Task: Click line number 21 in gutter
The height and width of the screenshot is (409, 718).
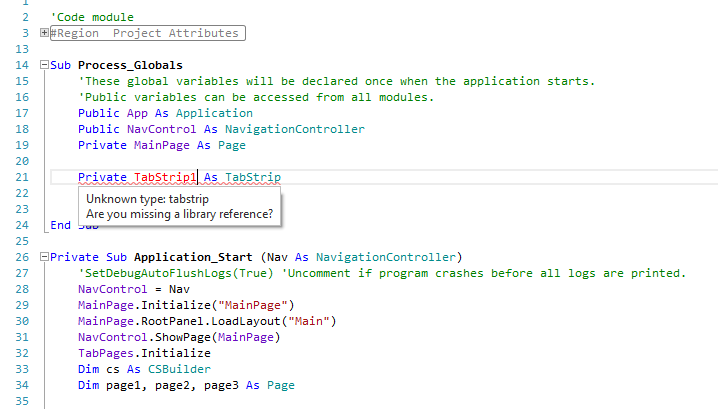Action: click(22, 177)
